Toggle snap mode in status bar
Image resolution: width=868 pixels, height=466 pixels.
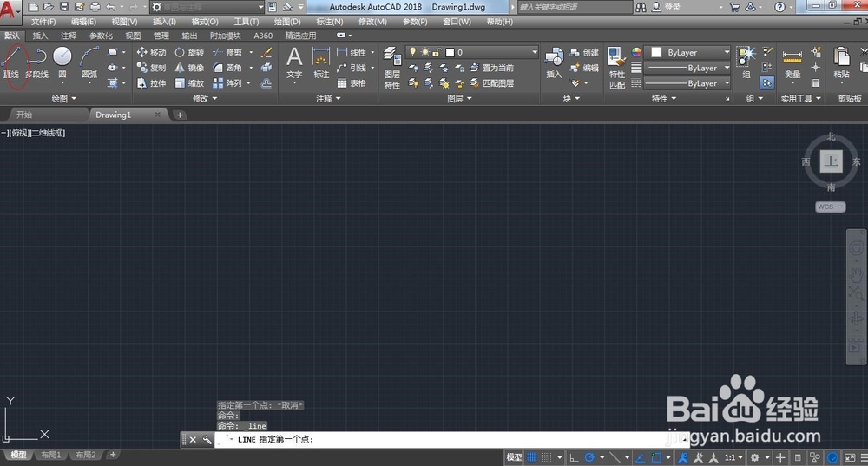coord(547,457)
